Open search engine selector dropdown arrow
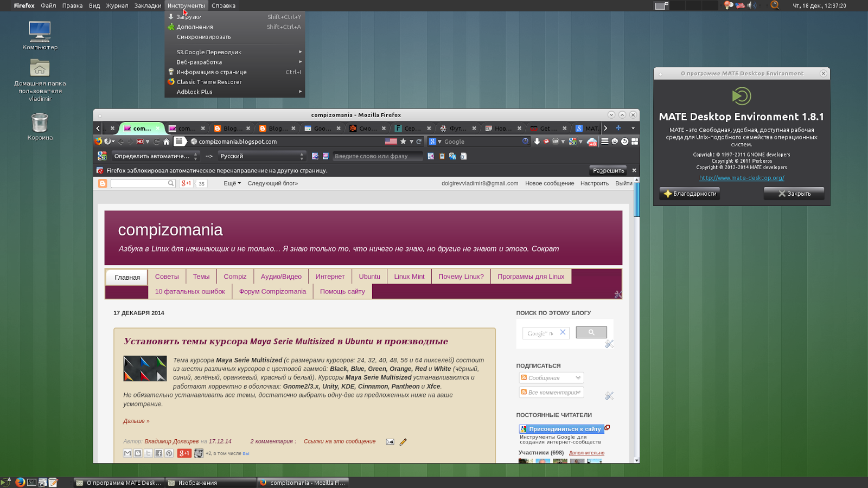 tap(439, 142)
